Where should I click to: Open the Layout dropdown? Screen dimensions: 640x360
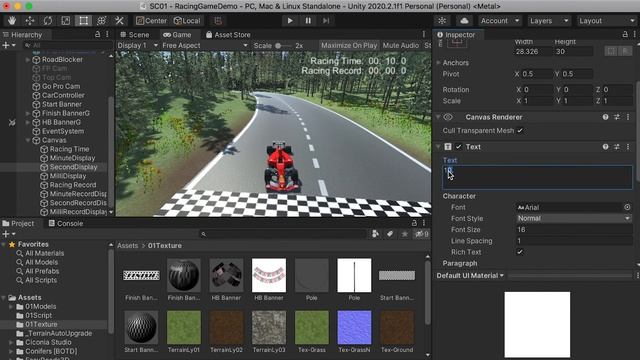(607, 21)
